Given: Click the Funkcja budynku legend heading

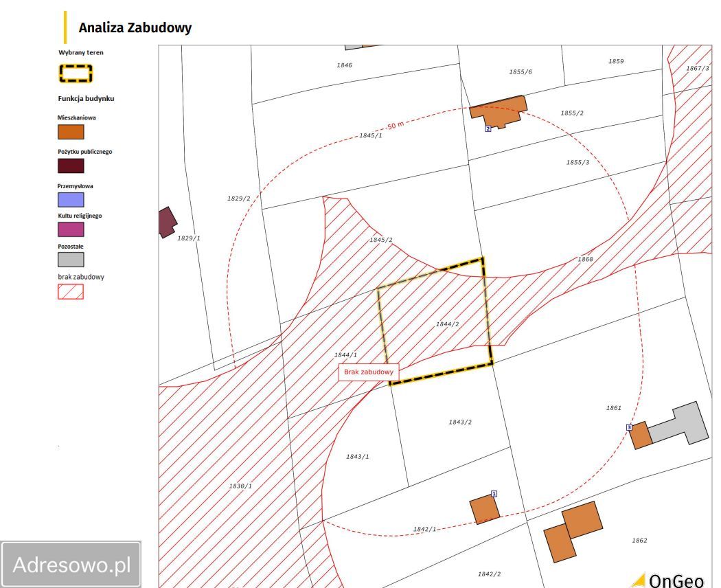Looking at the screenshot, I should click(x=86, y=98).
